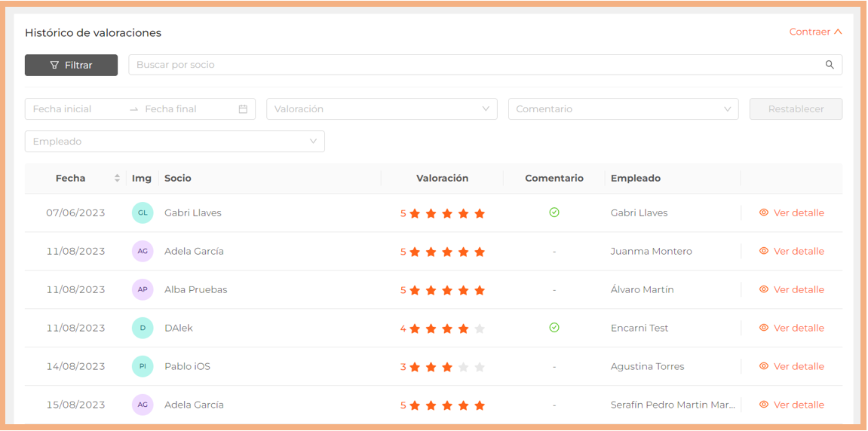
Task: Click the Valoración column header
Action: [443, 178]
